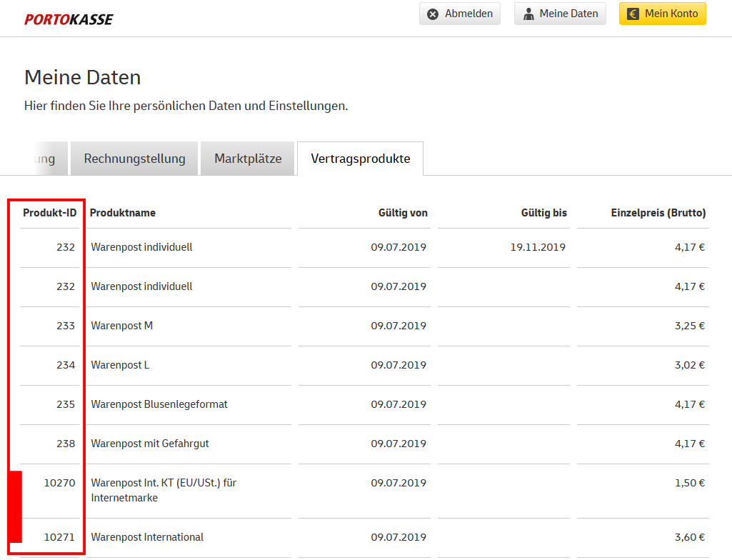Click the 4,17 € price for Warenpost mit Gefahrgut
Image resolution: width=732 pixels, height=560 pixels.
click(x=690, y=444)
